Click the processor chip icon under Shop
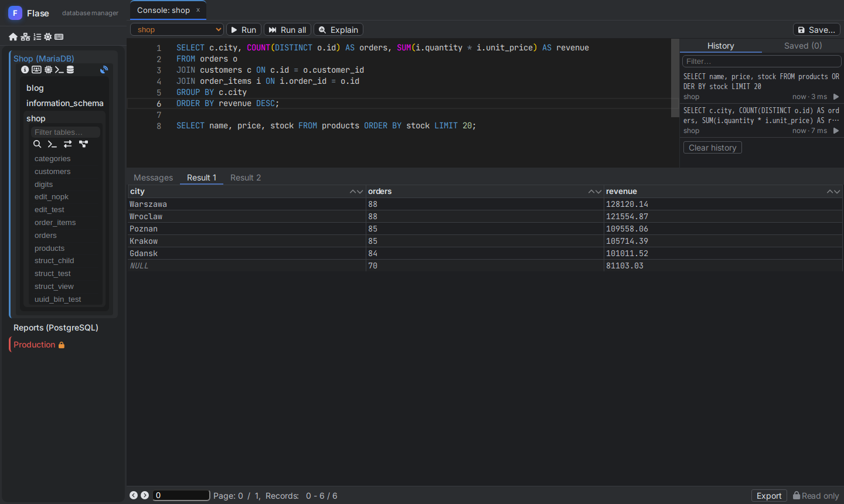 [x=49, y=70]
